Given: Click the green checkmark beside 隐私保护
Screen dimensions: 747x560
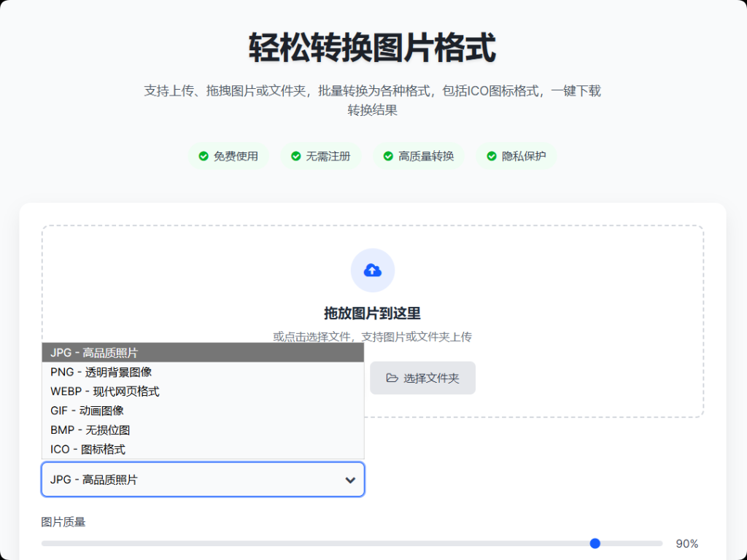Looking at the screenshot, I should pos(492,156).
